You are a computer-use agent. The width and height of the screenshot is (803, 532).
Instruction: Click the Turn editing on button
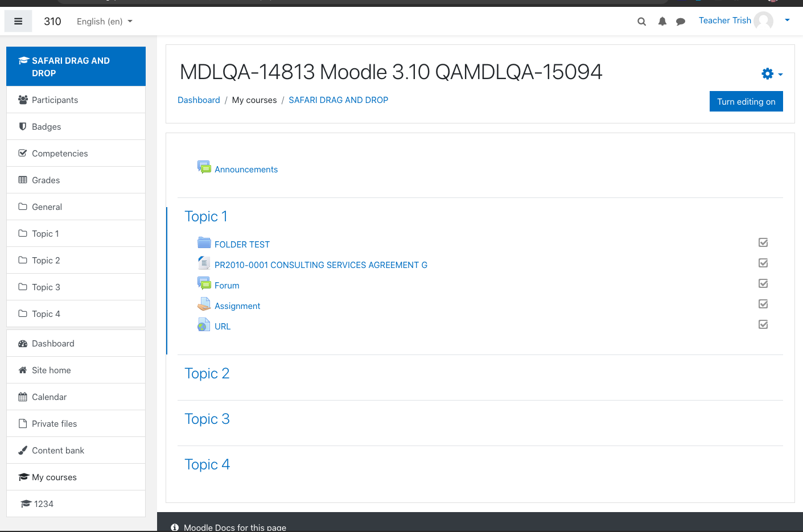pos(746,101)
